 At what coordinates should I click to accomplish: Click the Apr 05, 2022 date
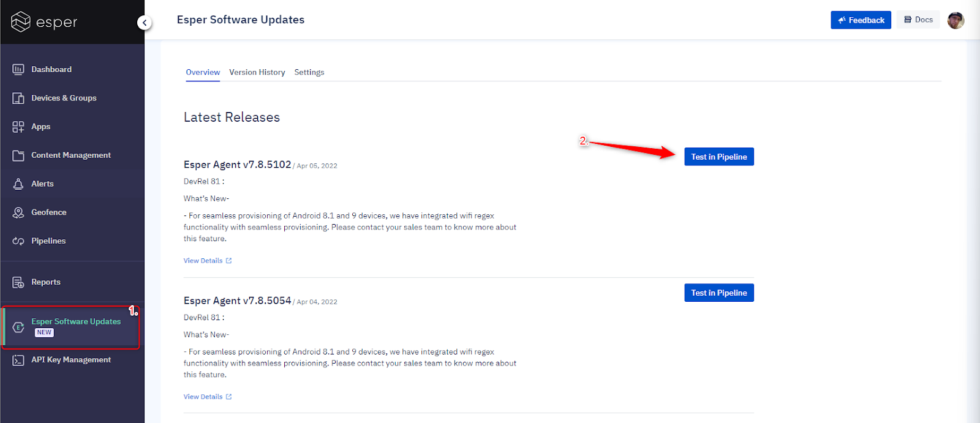pos(317,166)
